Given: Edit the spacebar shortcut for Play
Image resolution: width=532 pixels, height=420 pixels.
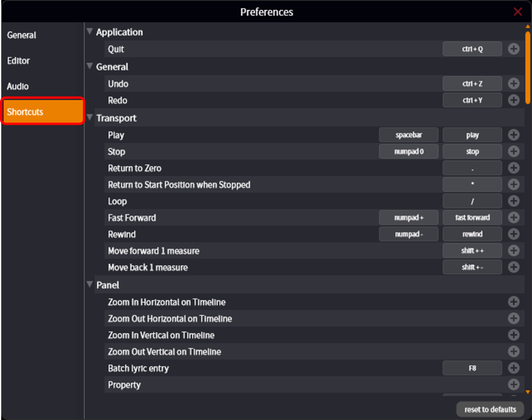Looking at the screenshot, I should pos(409,135).
